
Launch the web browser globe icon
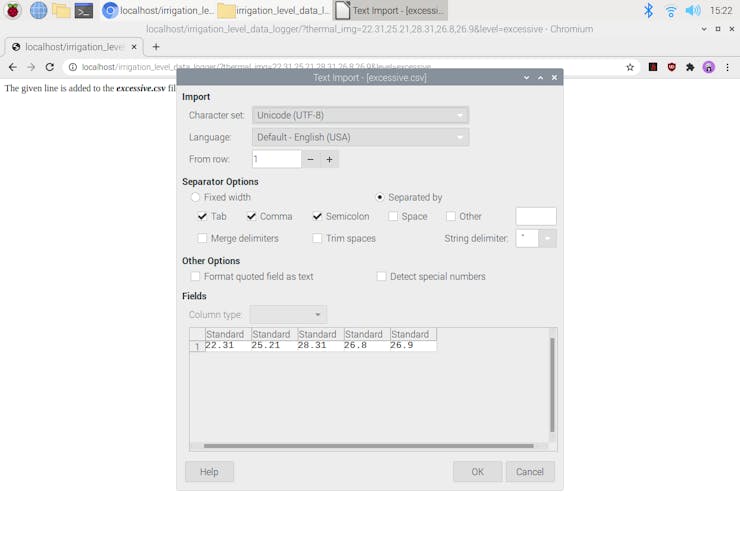click(38, 10)
